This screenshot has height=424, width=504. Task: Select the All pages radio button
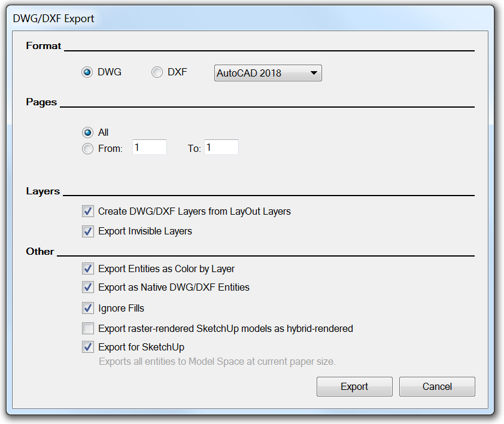(x=88, y=133)
